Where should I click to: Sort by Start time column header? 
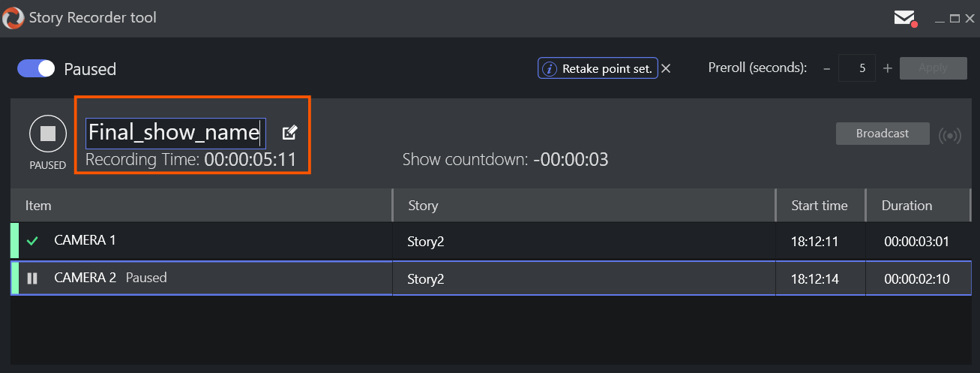point(820,206)
